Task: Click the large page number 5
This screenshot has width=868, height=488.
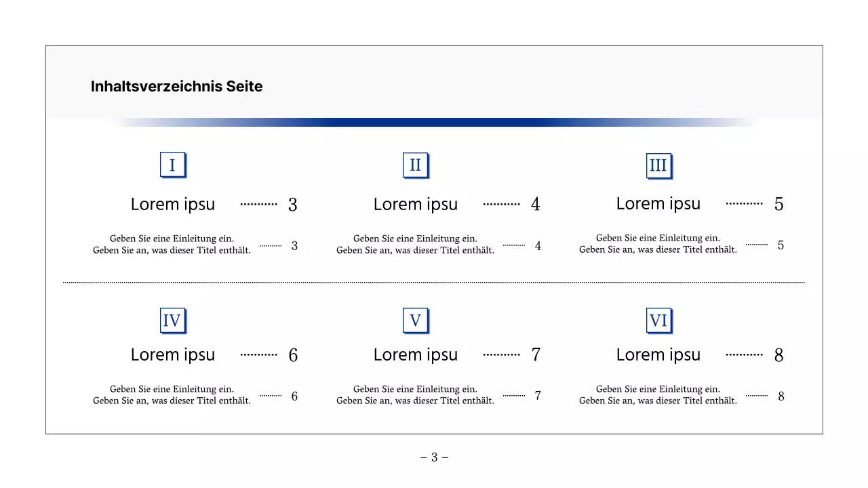Action: pyautogui.click(x=778, y=204)
